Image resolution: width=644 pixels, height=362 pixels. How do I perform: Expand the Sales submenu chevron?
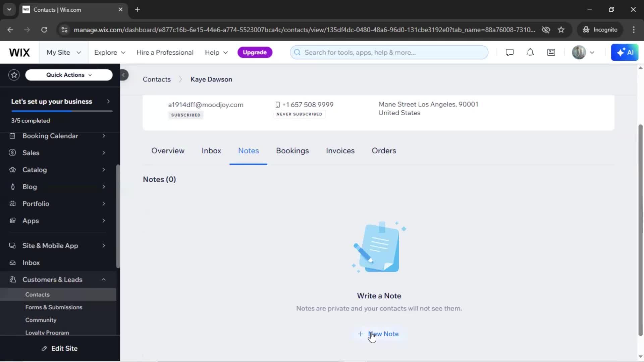point(104,153)
